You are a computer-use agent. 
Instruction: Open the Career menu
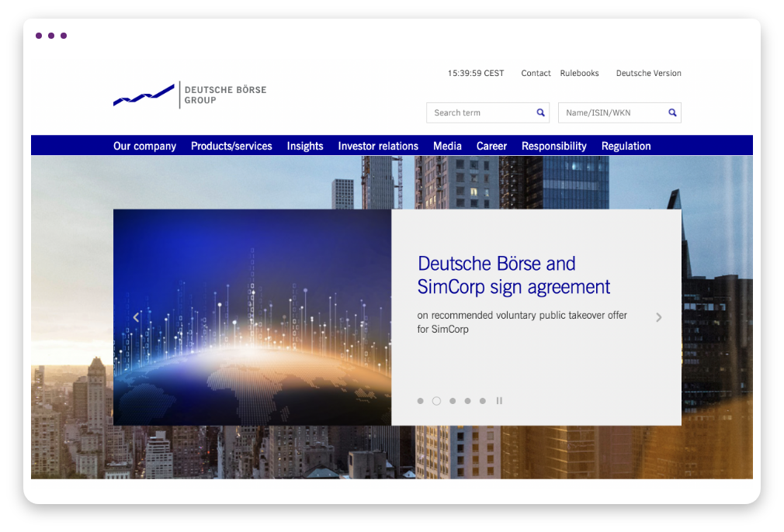pos(491,146)
